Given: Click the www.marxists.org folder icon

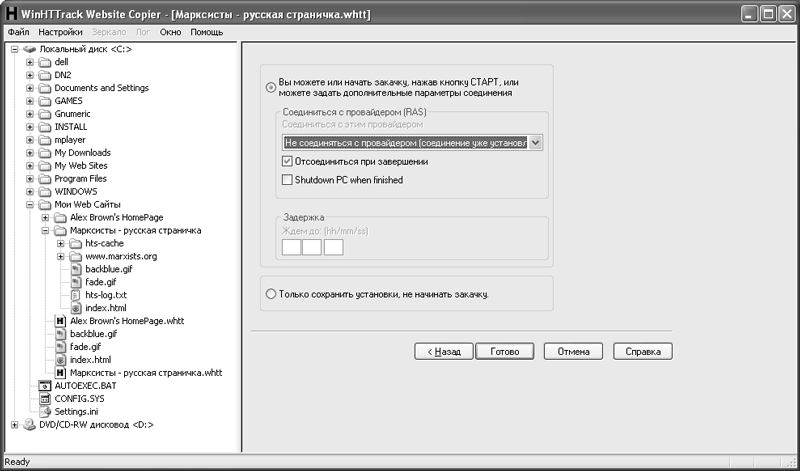Looking at the screenshot, I should [76, 256].
